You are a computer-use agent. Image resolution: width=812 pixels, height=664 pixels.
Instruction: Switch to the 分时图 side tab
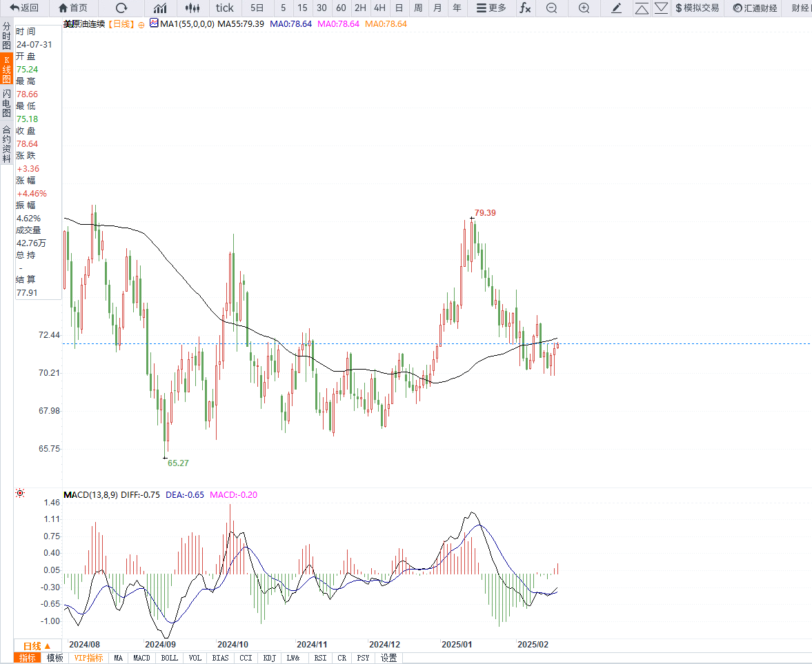(6, 35)
